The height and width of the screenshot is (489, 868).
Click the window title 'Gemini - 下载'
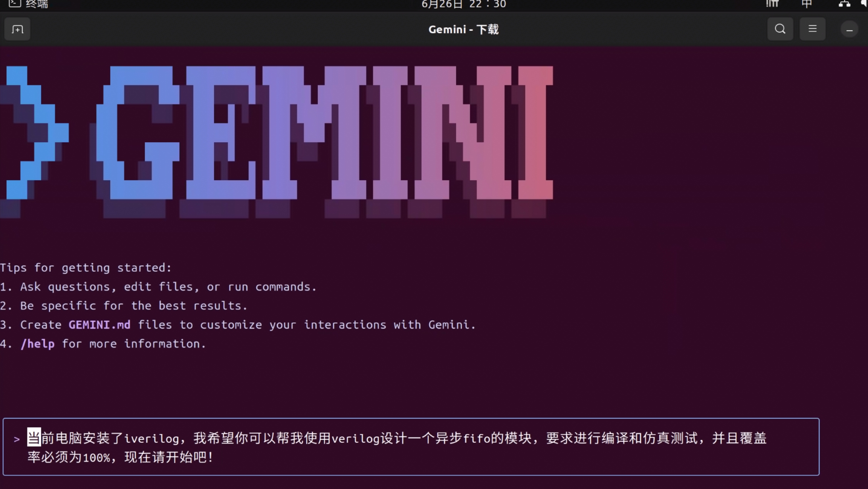[x=463, y=30]
